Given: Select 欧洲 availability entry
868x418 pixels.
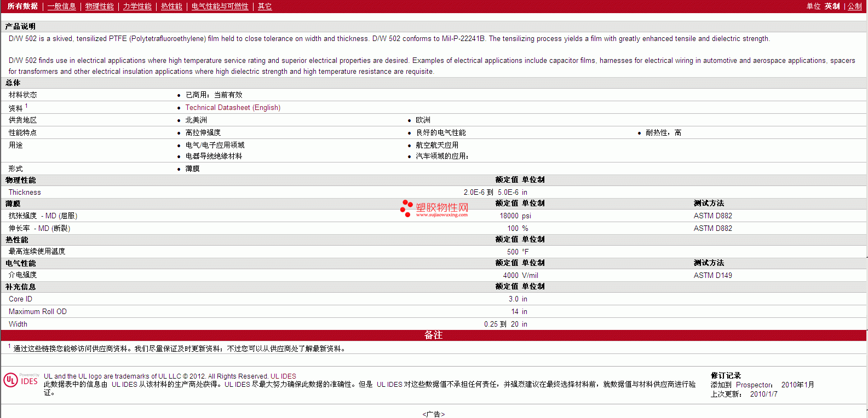Looking at the screenshot, I should point(423,120).
